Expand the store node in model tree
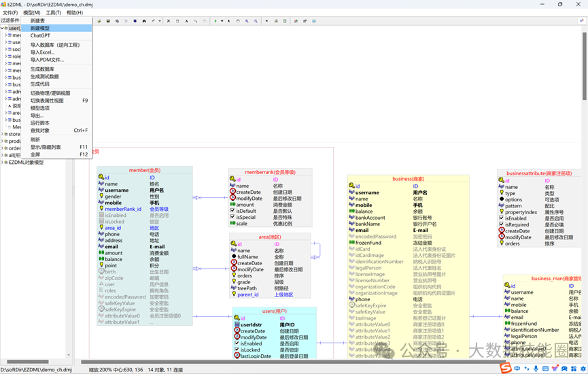 click(x=3, y=134)
